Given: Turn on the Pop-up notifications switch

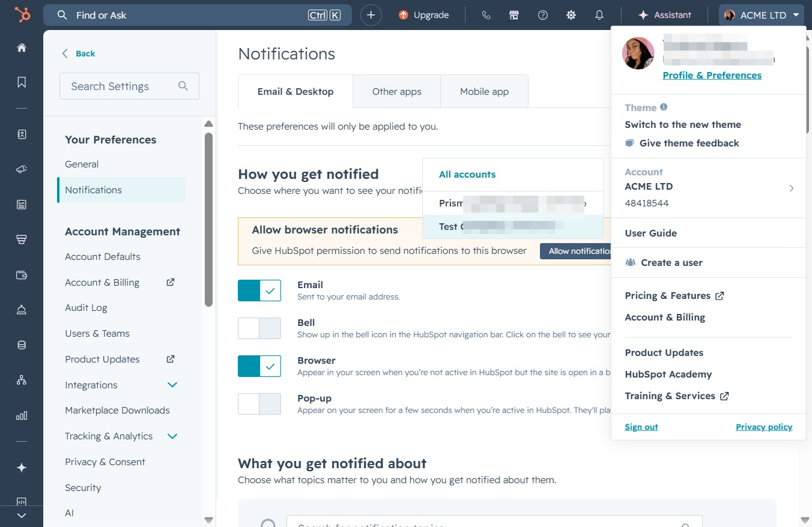Looking at the screenshot, I should tap(259, 404).
